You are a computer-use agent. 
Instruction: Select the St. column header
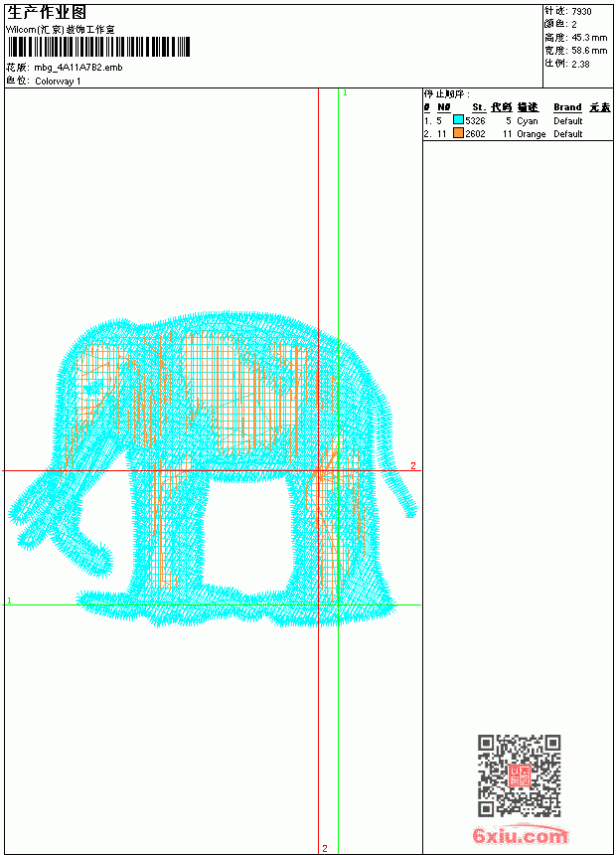pos(479,107)
